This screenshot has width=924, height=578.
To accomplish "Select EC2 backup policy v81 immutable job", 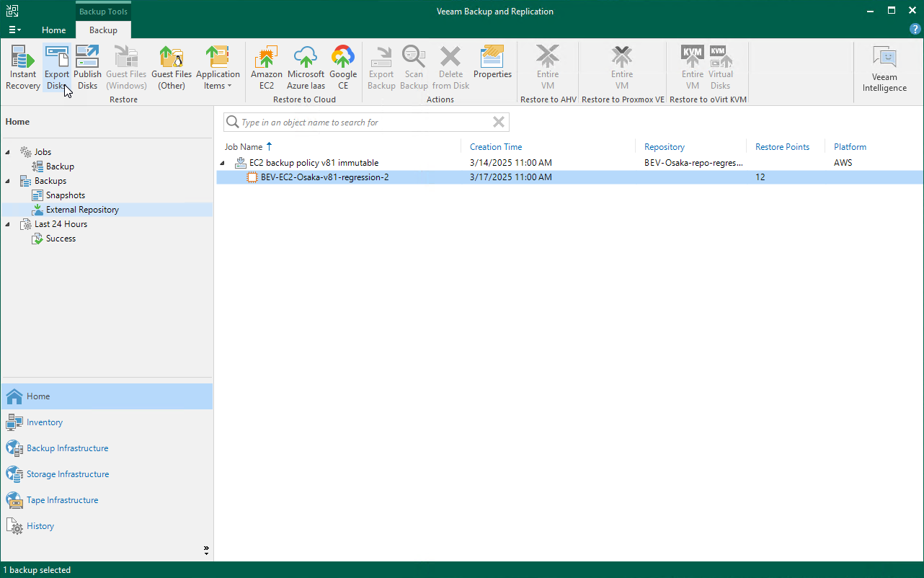I will pyautogui.click(x=314, y=163).
